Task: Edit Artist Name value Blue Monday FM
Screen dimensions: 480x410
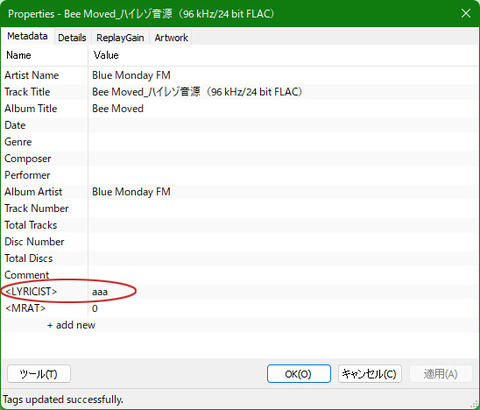Action: click(131, 75)
